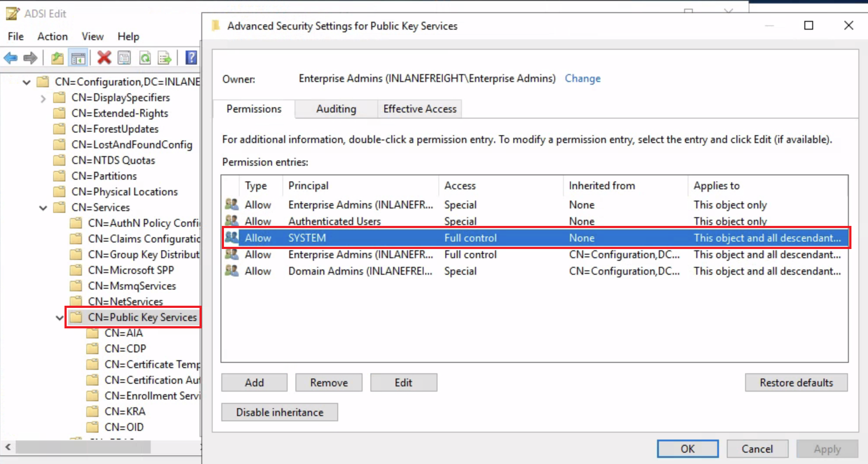Viewport: 868px width, 464px height.
Task: Click the Export List toolbar icon
Action: (165, 58)
